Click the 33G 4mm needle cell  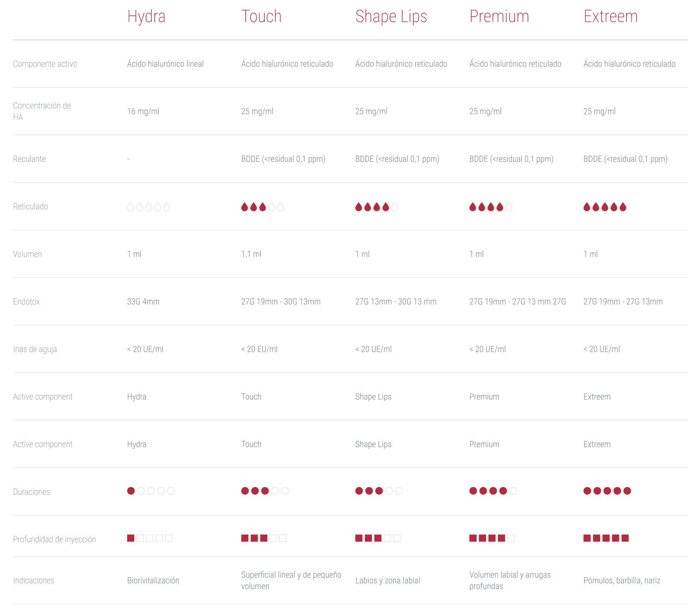pyautogui.click(x=143, y=302)
